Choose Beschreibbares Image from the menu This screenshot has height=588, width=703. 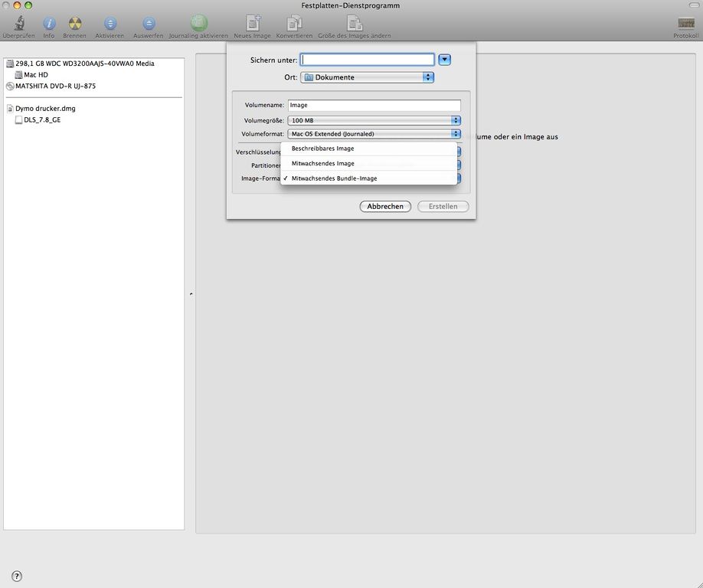(322, 149)
